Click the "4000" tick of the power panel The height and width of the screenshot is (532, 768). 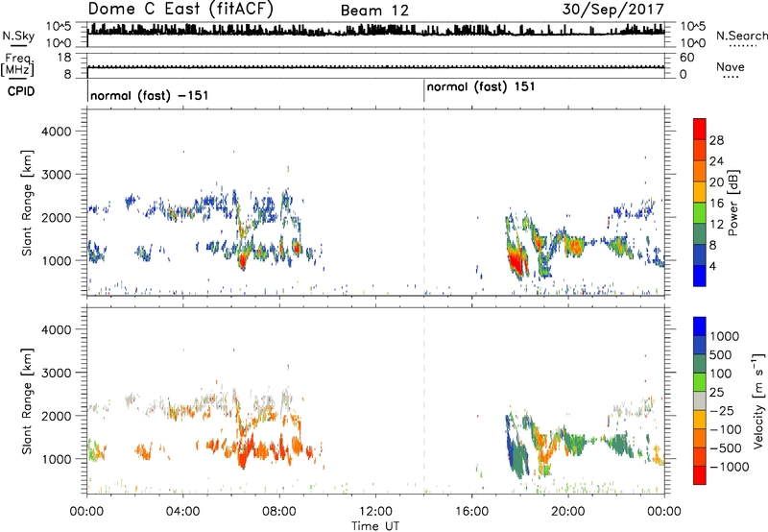coord(57,132)
